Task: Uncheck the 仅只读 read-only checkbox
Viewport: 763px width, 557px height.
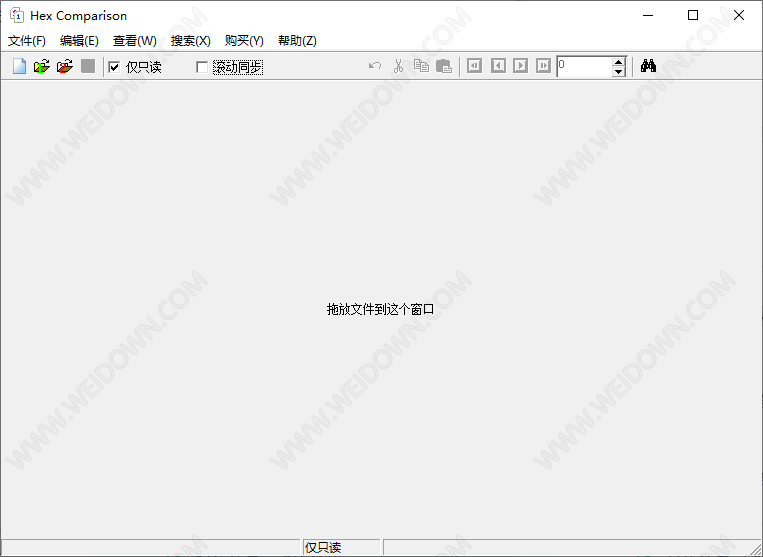Action: point(114,67)
